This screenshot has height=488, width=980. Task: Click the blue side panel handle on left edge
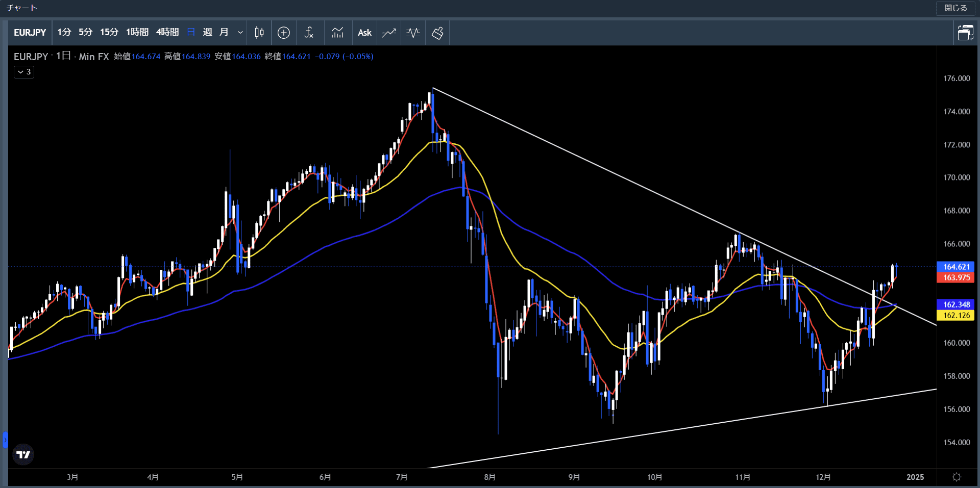click(x=5, y=440)
